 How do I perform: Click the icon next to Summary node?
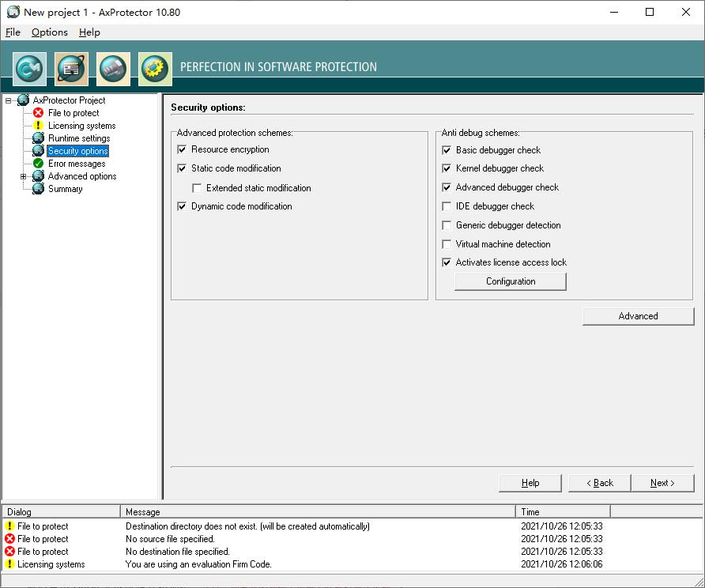pyautogui.click(x=38, y=189)
